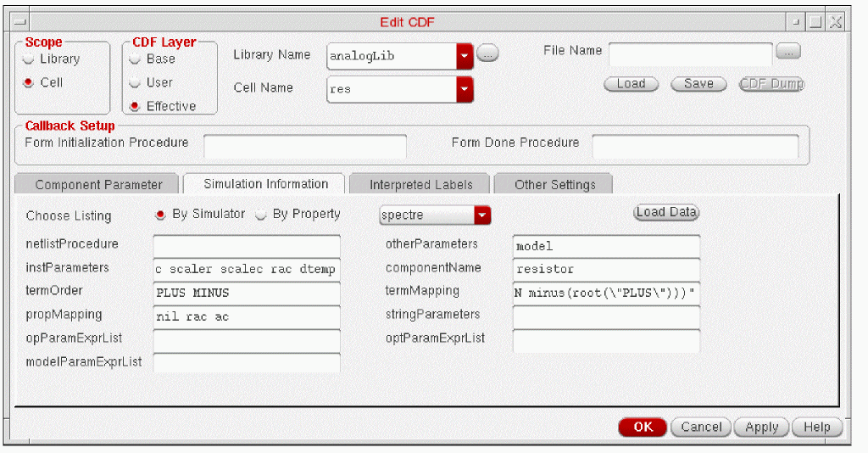Click the red OK button
Image resolution: width=868 pixels, height=453 pixels.
[x=643, y=427]
